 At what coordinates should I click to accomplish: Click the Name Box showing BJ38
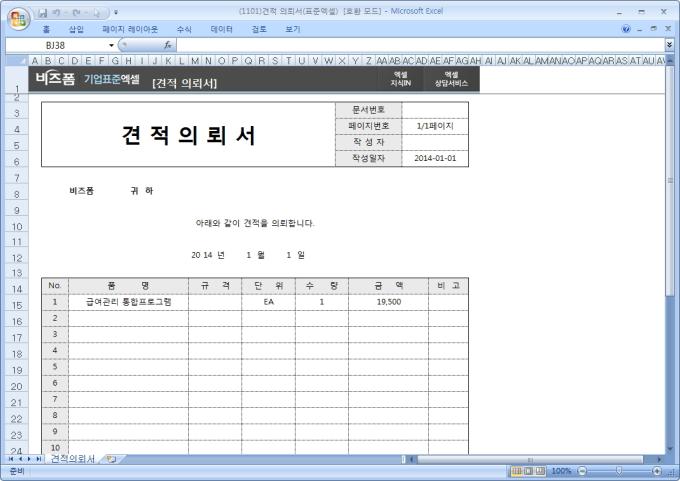coord(56,45)
